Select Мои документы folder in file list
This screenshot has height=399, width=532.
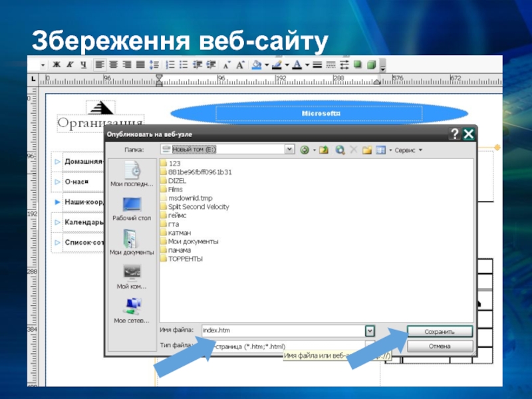coord(190,241)
